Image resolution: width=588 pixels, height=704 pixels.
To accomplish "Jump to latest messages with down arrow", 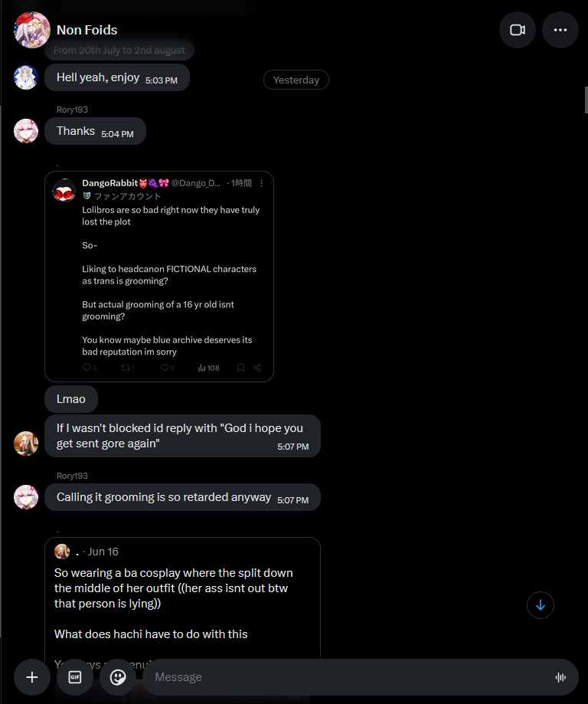I will tap(541, 605).
